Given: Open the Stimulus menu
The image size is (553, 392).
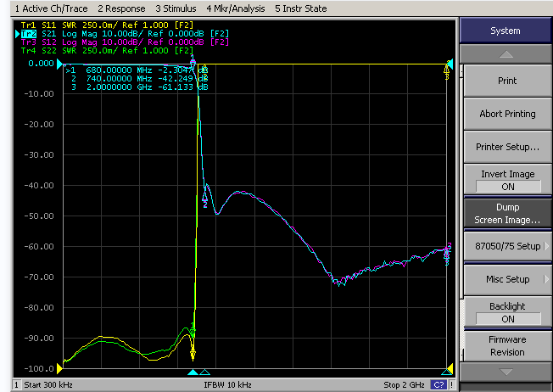Looking at the screenshot, I should click(176, 8).
